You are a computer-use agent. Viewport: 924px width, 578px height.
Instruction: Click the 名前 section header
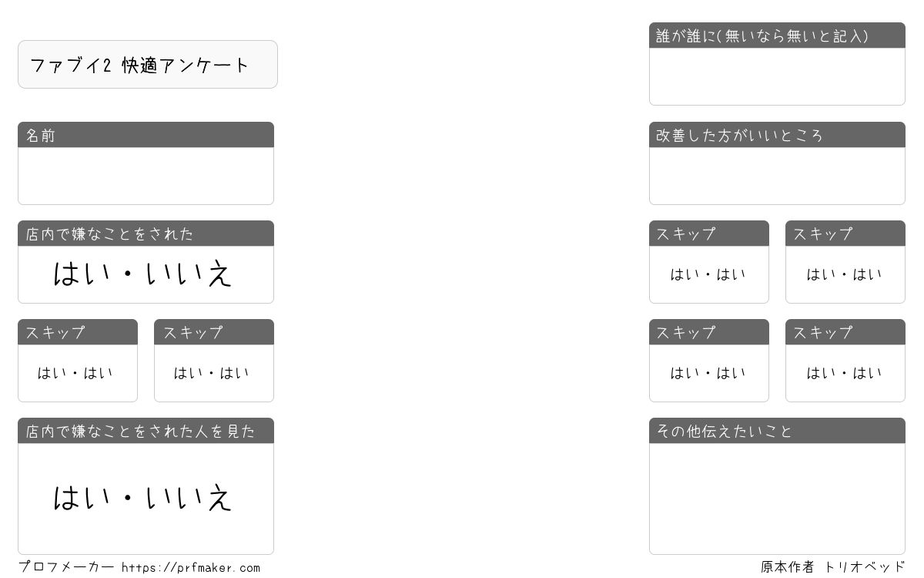pos(146,135)
